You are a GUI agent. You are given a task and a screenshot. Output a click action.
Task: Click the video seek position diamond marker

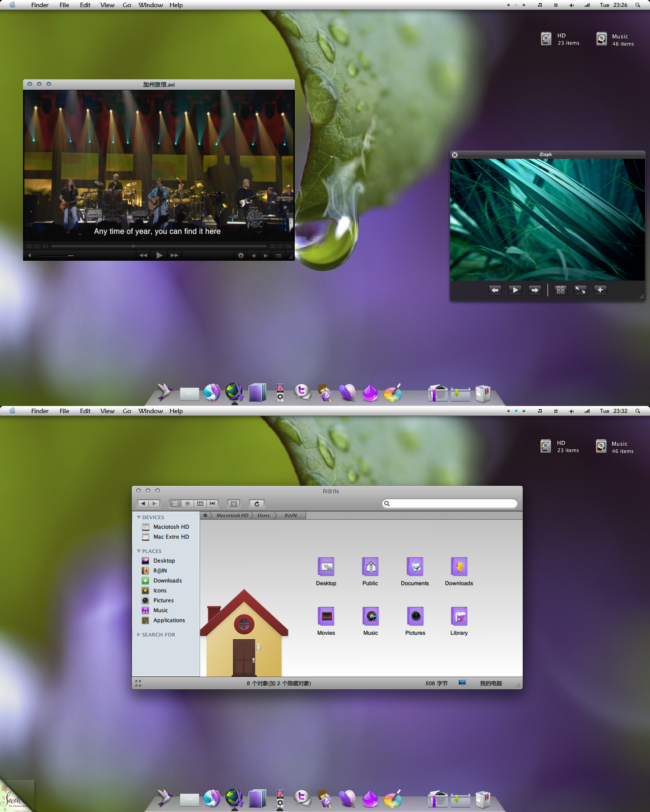click(133, 246)
